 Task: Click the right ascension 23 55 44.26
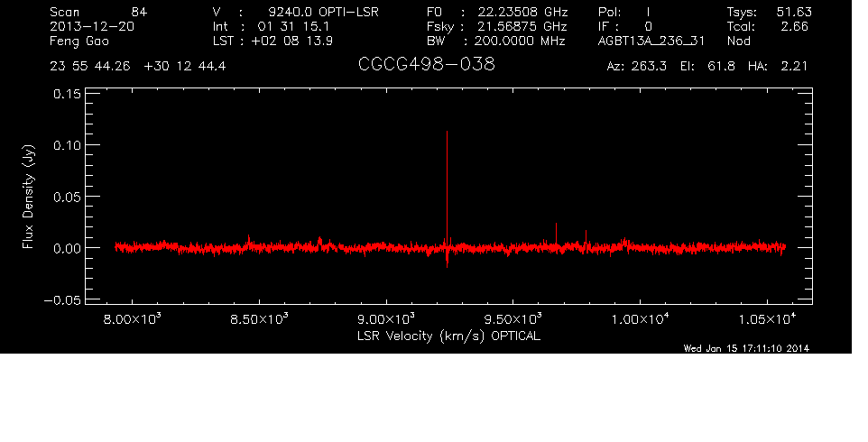(x=90, y=66)
